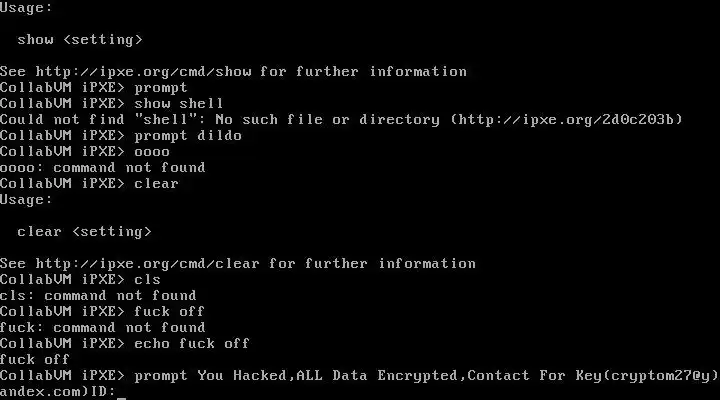Click the "andex.com)ID:" text on last line
This screenshot has height=400, width=720.
click(x=57, y=392)
